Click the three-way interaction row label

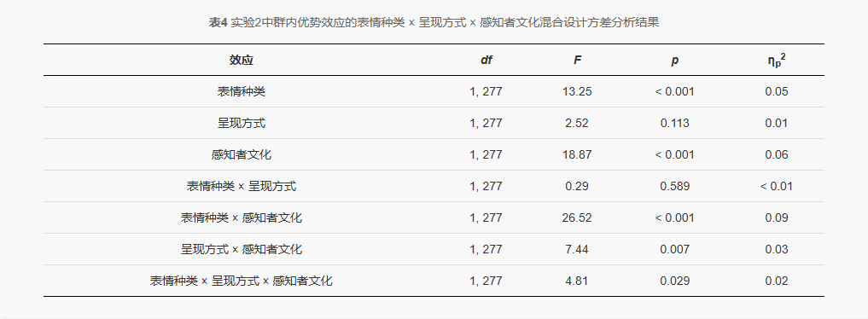point(242,281)
